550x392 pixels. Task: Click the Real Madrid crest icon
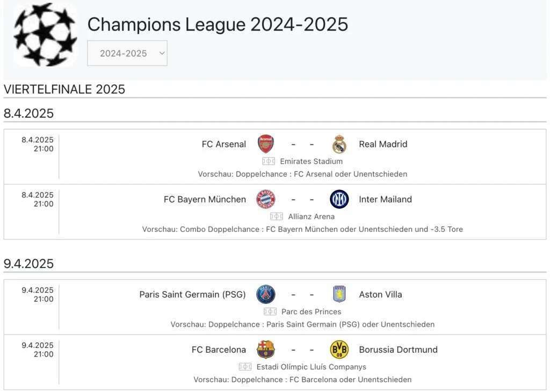click(x=339, y=144)
